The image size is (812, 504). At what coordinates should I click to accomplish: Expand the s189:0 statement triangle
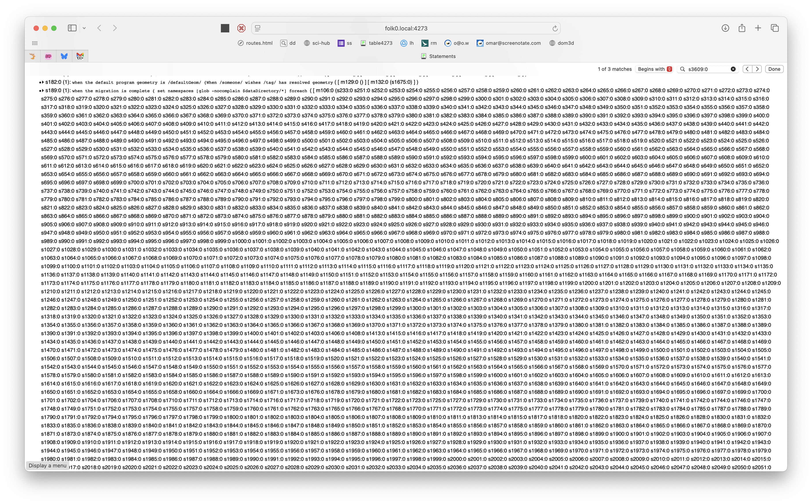tap(43, 90)
